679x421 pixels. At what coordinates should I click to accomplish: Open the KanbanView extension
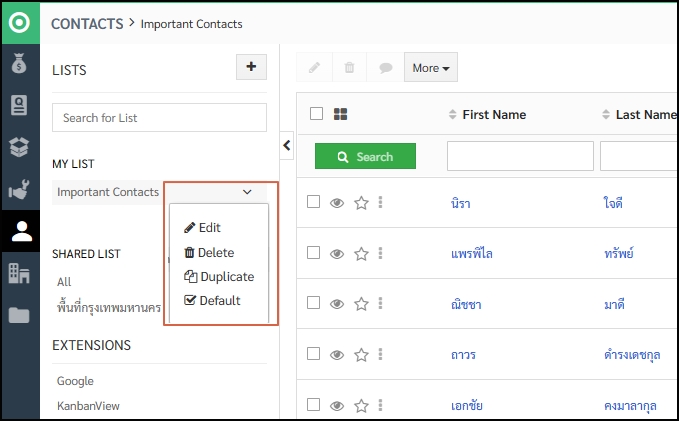88,406
